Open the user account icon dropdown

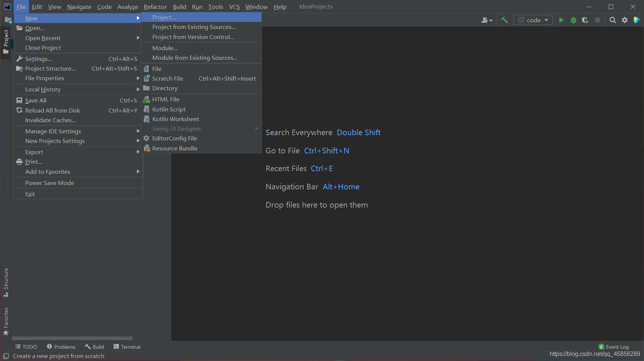pyautogui.click(x=487, y=20)
